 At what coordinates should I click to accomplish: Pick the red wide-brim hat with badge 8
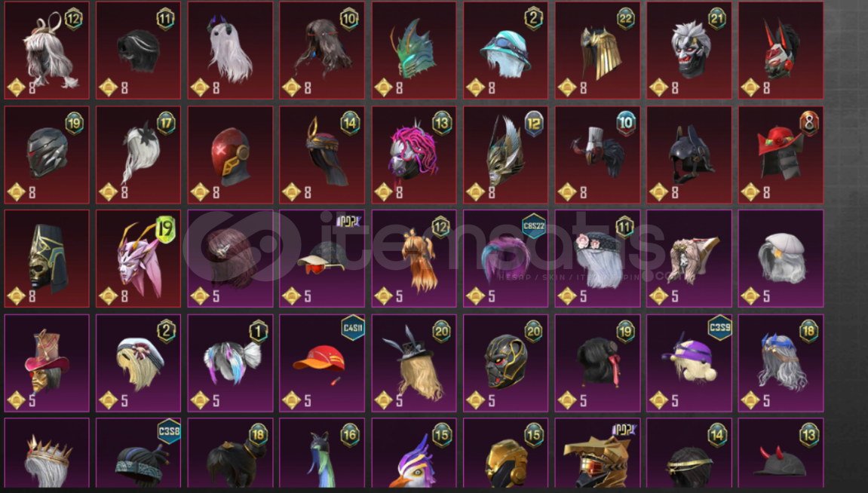781,155
